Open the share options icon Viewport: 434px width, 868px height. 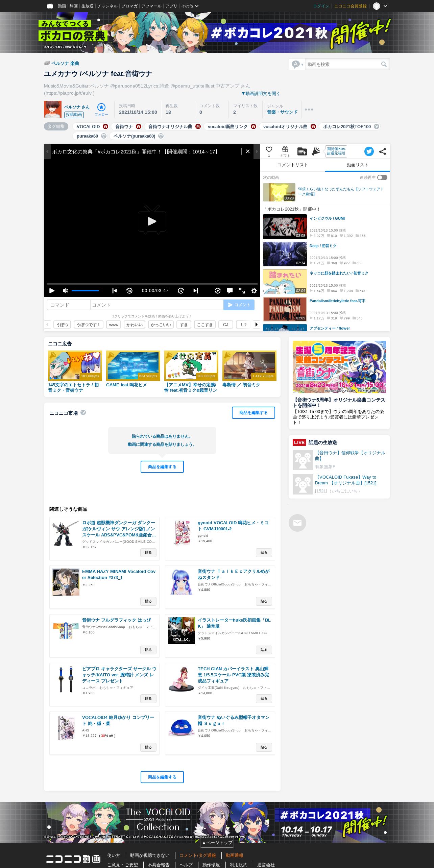(x=383, y=151)
